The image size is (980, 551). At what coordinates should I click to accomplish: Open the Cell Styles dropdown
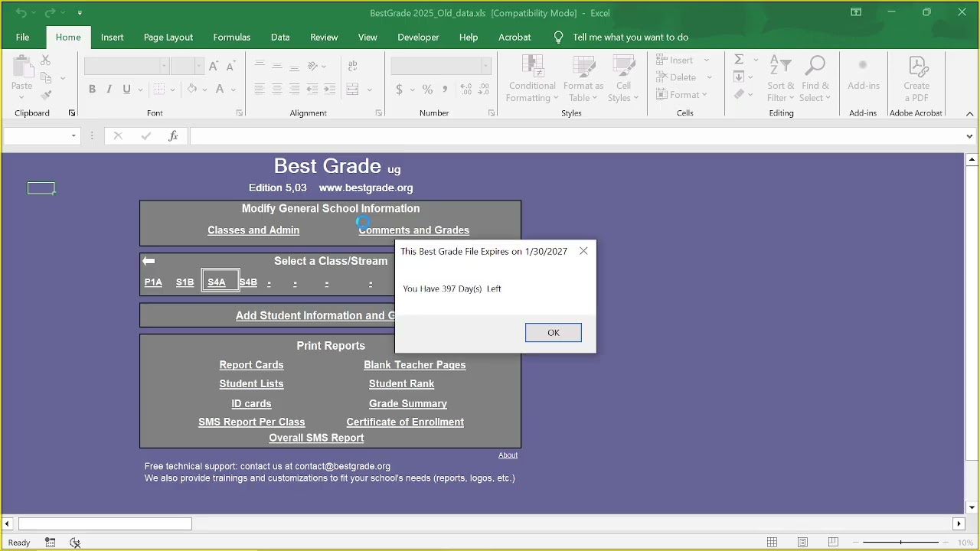pos(624,78)
